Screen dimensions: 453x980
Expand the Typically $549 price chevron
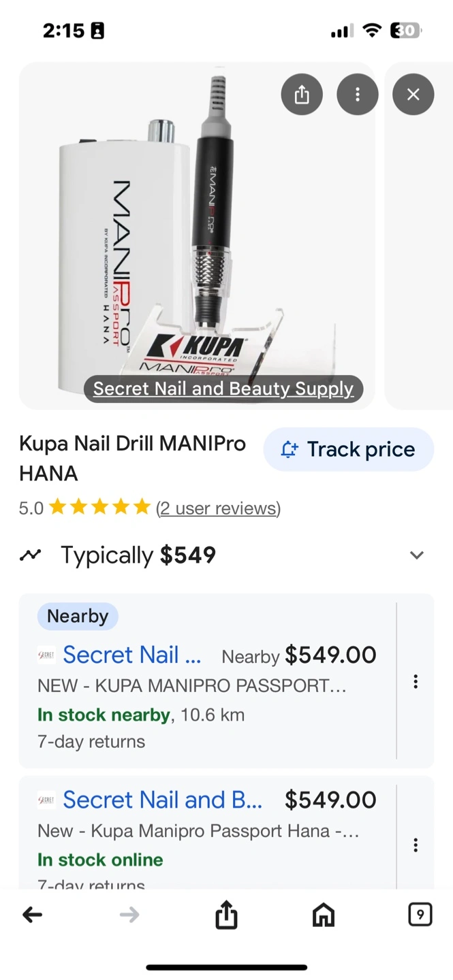click(x=417, y=555)
